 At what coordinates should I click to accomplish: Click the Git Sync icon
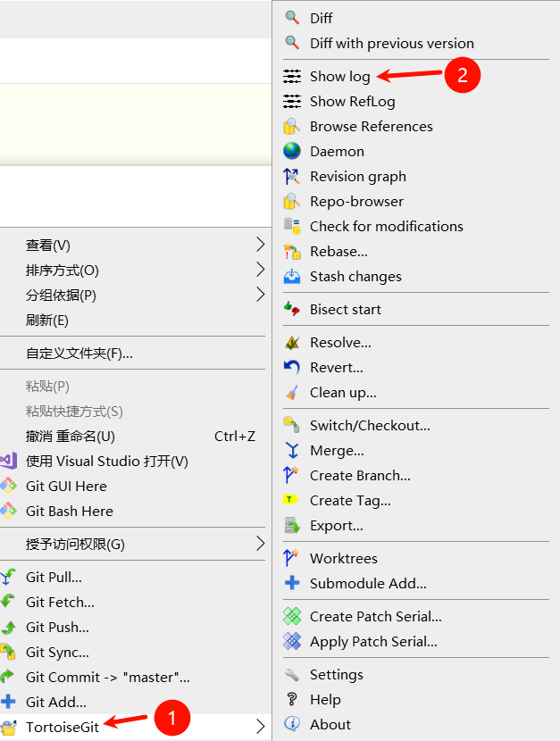(x=7, y=652)
